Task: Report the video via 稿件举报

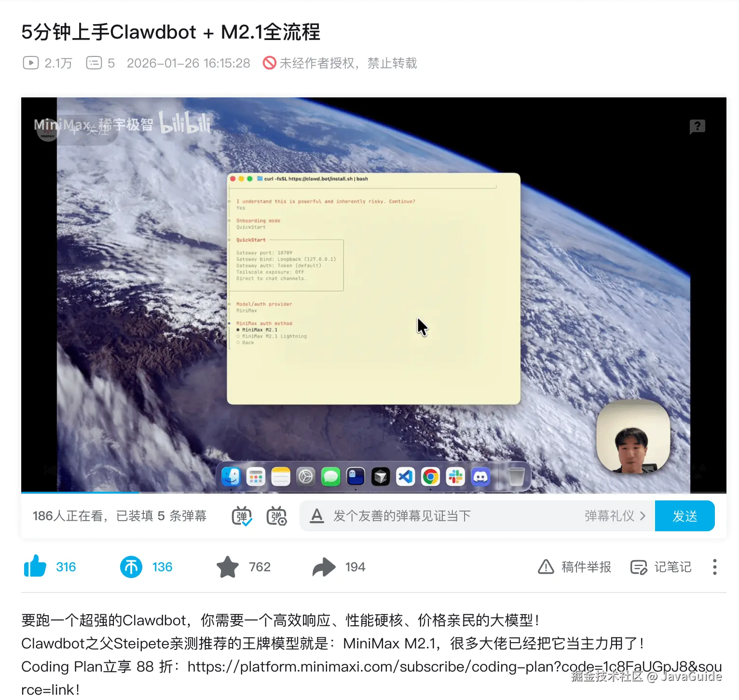Action: [x=575, y=567]
